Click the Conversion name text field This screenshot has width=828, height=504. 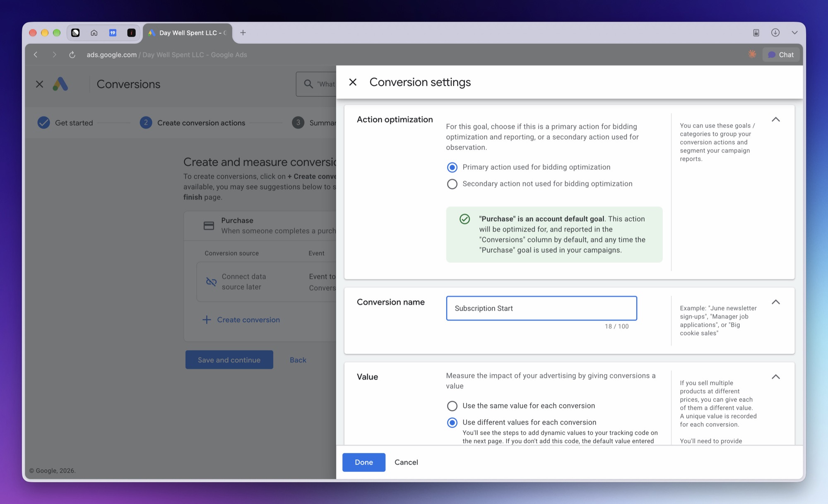coord(542,308)
